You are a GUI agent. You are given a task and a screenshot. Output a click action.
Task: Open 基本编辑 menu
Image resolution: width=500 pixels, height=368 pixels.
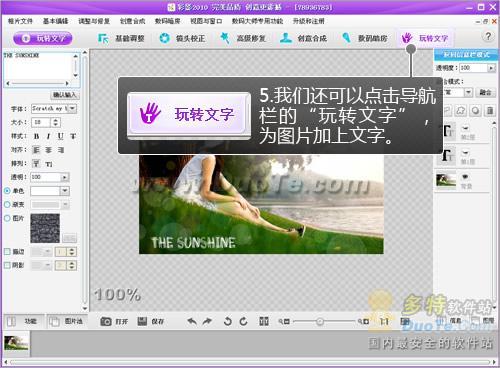(x=55, y=21)
